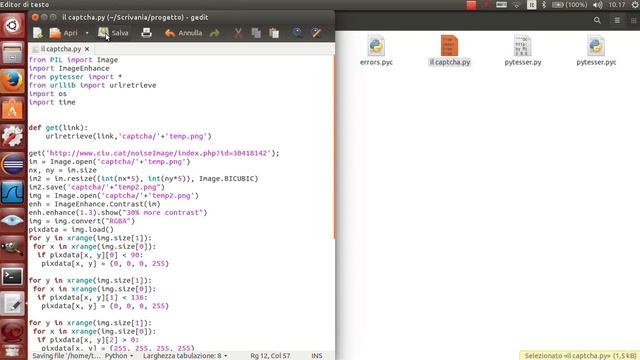Cut selection using the scissors icon
The width and height of the screenshot is (640, 360).
[238, 33]
